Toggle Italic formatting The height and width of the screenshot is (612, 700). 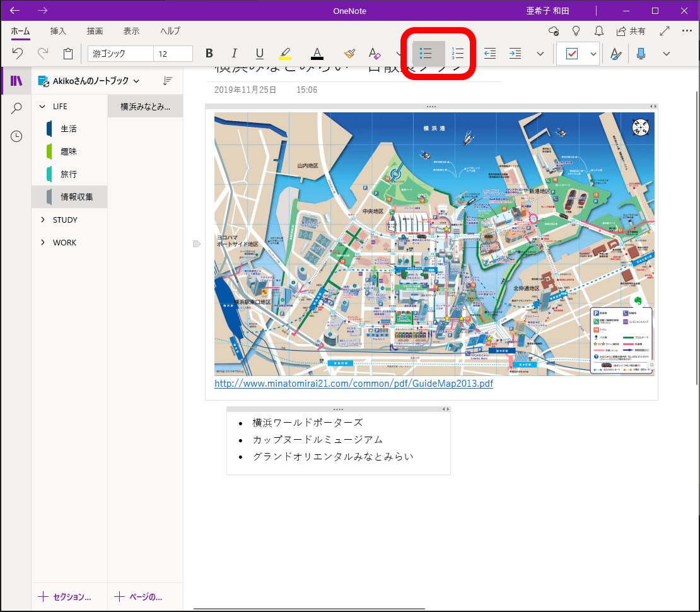click(234, 54)
